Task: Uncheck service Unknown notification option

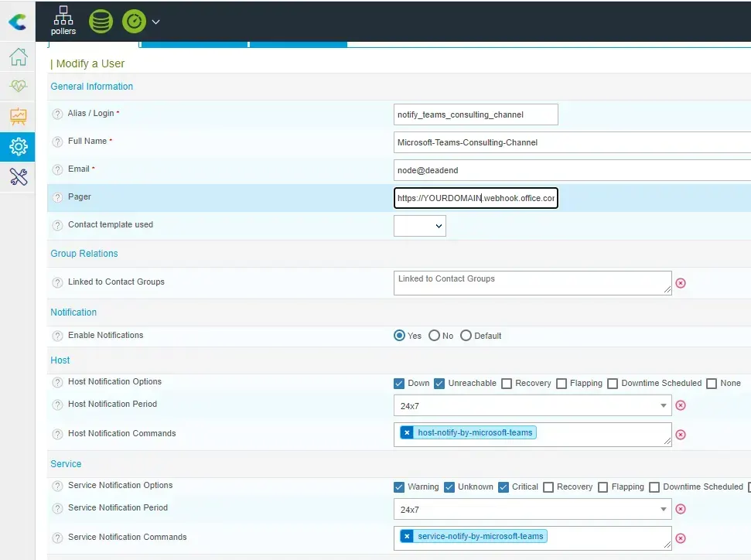Action: 449,487
